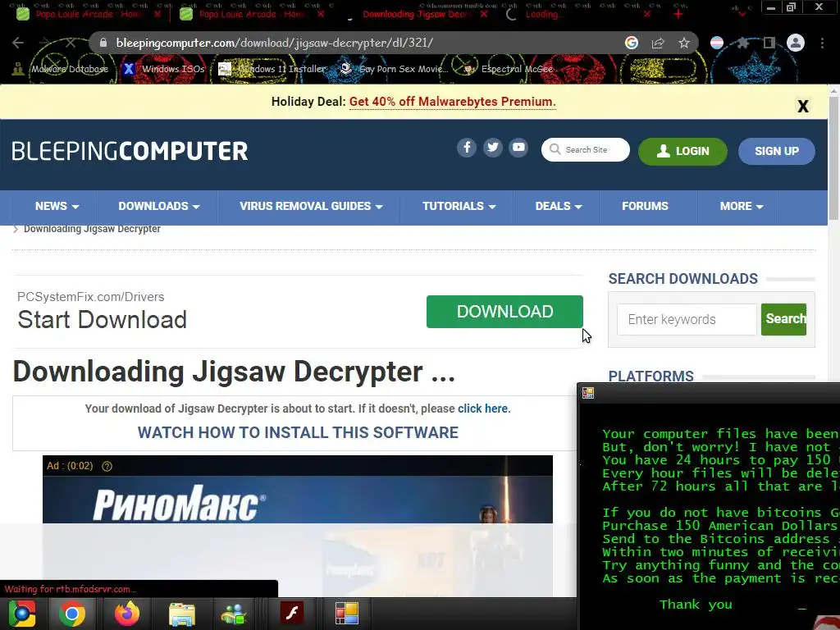Screen dimensions: 840x630
Task: Visit BleepingComputer's Facebook page icon
Action: 467,148
